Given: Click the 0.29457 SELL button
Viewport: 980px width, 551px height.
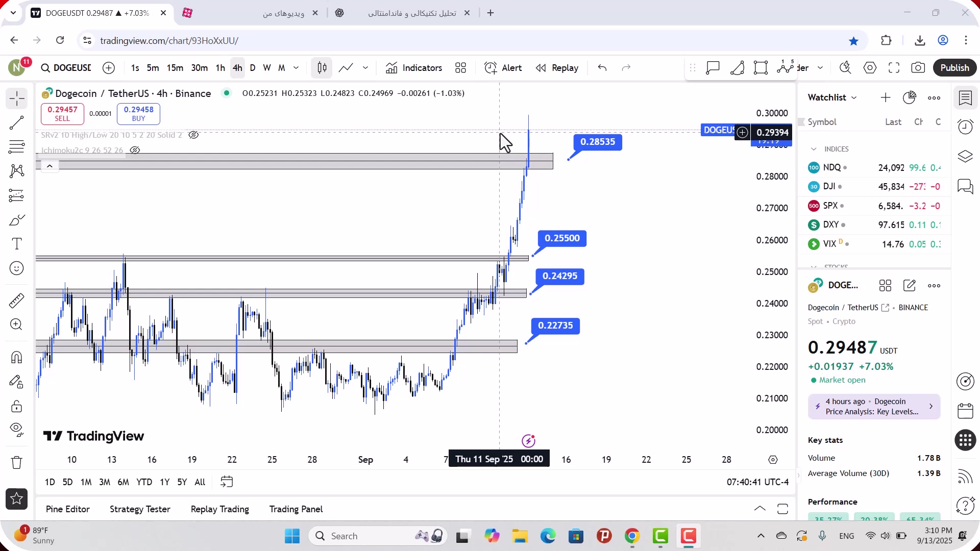Looking at the screenshot, I should pos(62,114).
